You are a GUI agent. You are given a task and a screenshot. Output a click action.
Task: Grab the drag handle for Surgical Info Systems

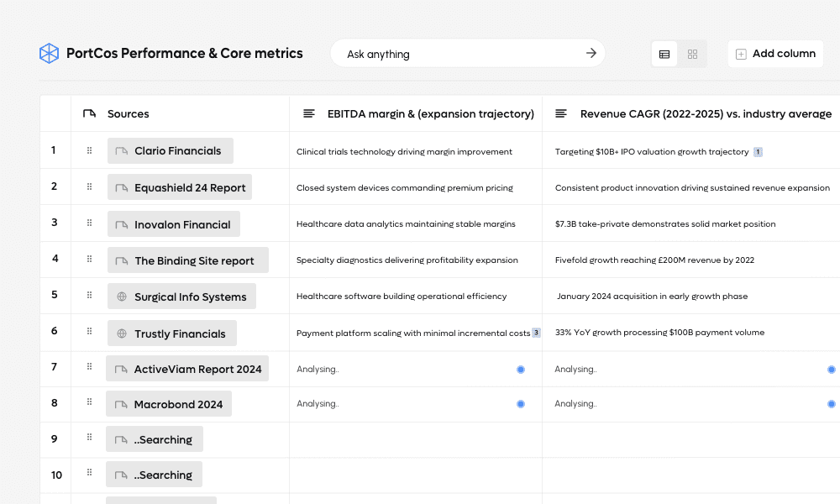click(x=90, y=295)
